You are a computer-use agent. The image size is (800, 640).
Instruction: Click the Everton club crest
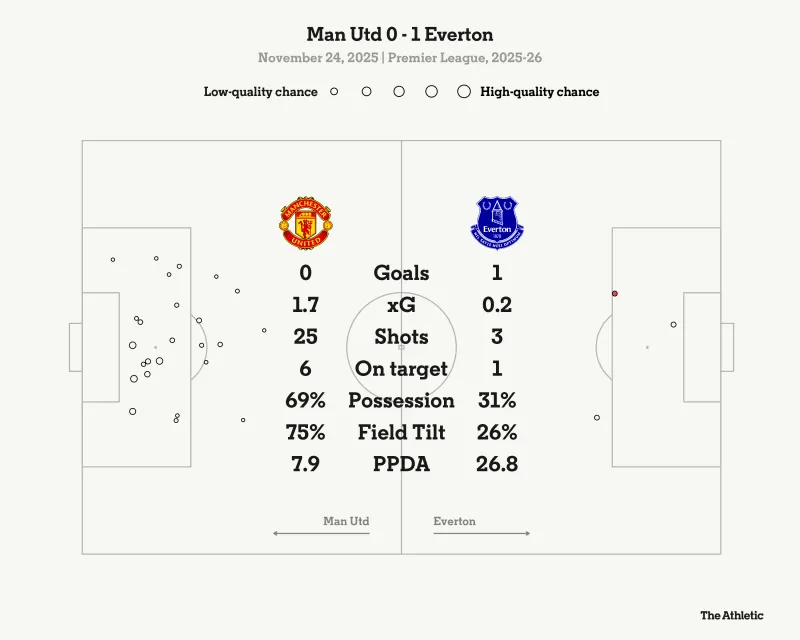[497, 223]
